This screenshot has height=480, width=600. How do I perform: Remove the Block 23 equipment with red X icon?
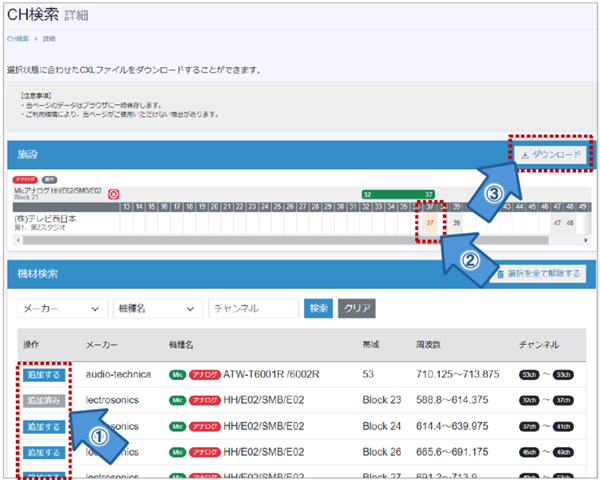(113, 194)
